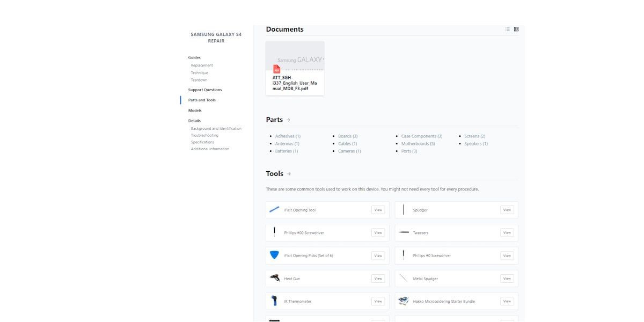
Task: Open Teardown guides in sidebar
Action: coord(199,80)
